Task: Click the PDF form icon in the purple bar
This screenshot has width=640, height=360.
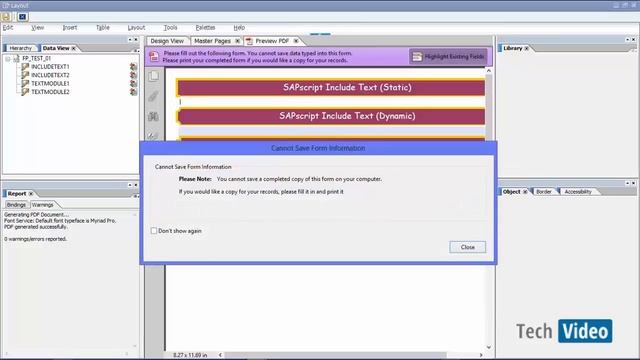Action: point(154,56)
